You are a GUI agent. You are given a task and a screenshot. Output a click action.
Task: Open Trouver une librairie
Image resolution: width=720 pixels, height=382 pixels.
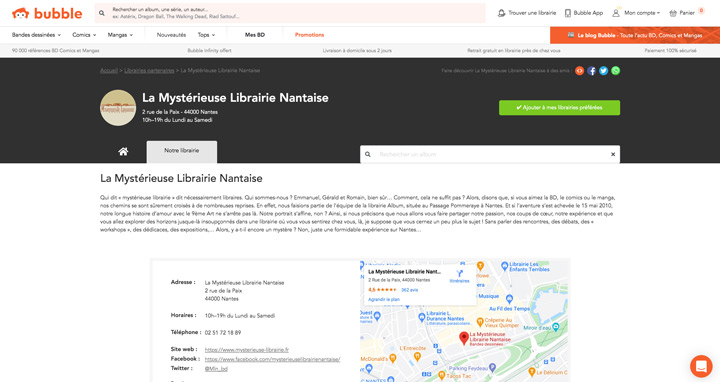(527, 13)
